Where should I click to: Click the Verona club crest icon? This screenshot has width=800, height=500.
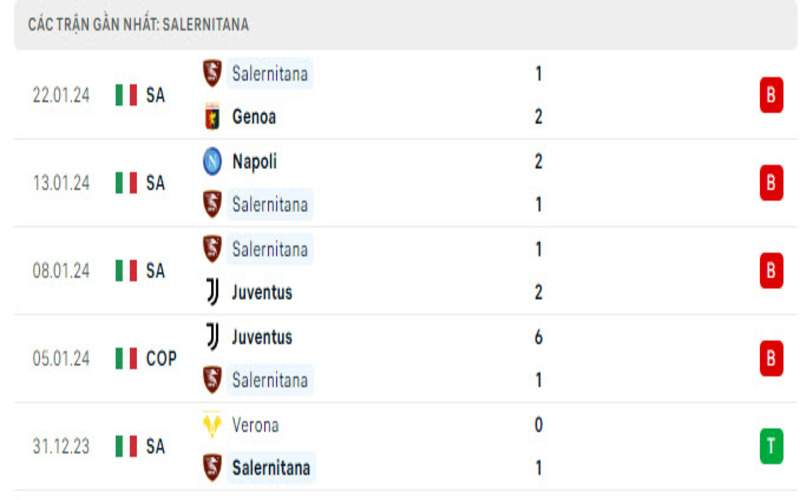(212, 425)
